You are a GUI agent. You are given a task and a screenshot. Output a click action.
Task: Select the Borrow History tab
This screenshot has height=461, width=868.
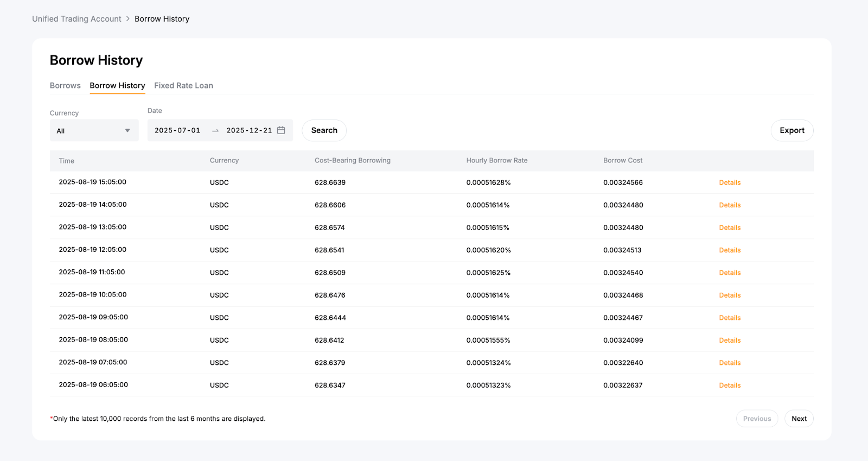coord(117,86)
